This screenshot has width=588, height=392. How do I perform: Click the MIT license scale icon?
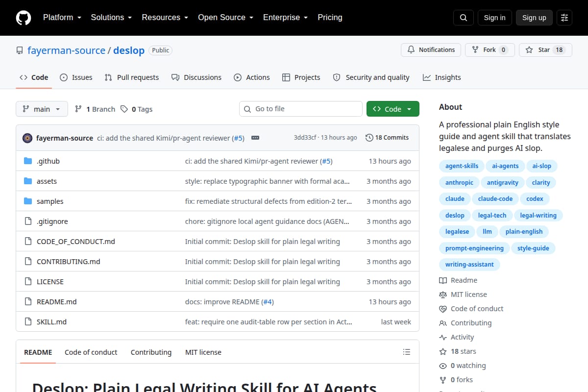[443, 294]
